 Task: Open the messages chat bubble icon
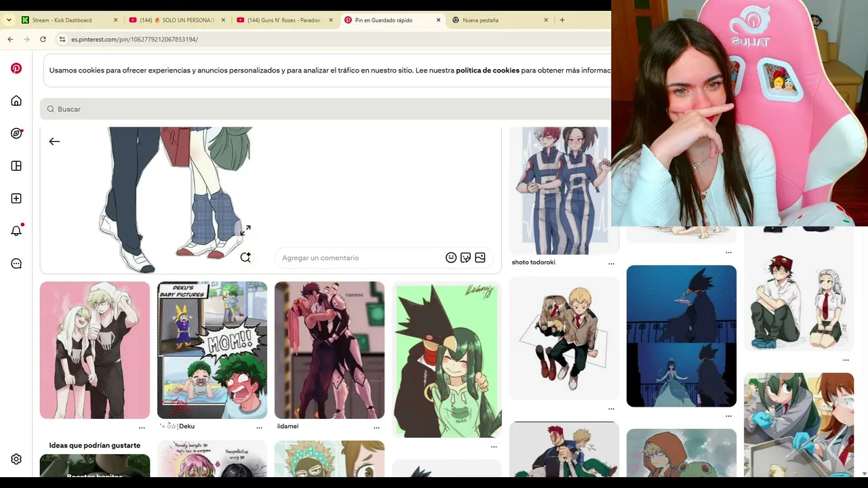16,264
